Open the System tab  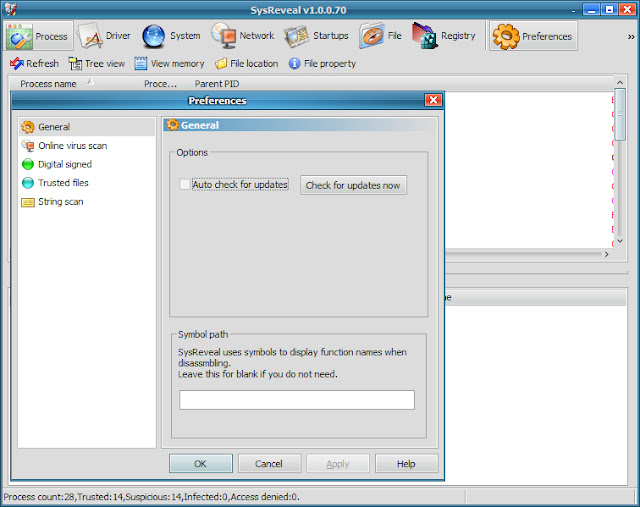(171, 36)
